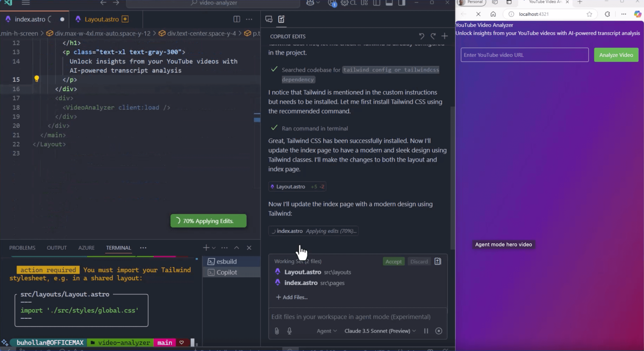644x351 pixels.
Task: Switch to the OUTPUT panel tab
Action: (57, 248)
